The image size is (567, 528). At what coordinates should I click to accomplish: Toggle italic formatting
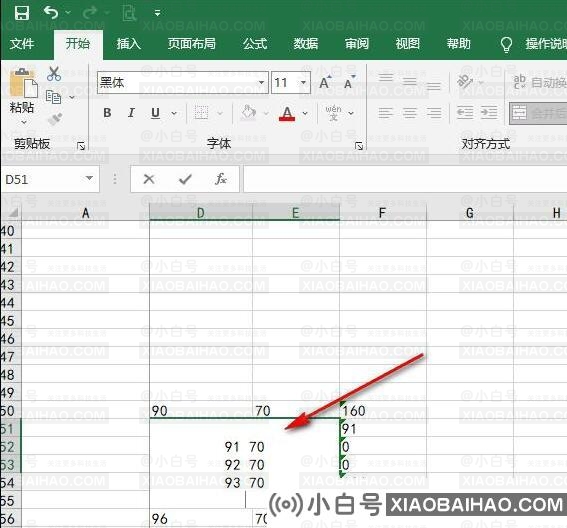point(131,113)
